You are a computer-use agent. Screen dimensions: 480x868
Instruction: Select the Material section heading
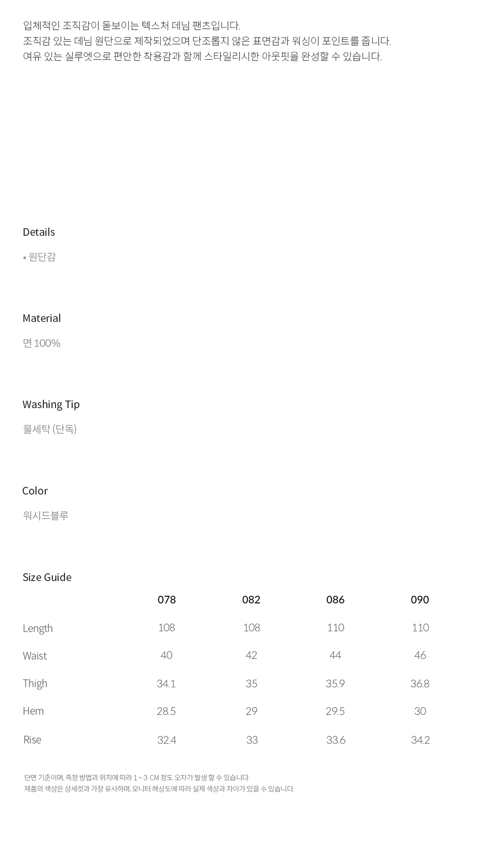click(x=42, y=318)
